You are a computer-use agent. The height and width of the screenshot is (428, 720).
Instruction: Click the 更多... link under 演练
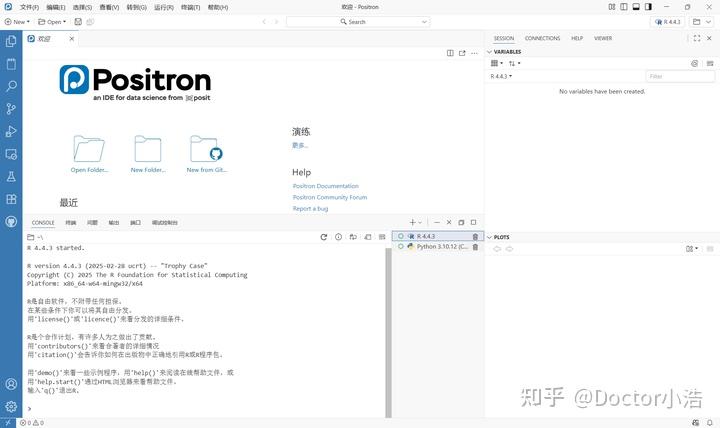point(300,145)
